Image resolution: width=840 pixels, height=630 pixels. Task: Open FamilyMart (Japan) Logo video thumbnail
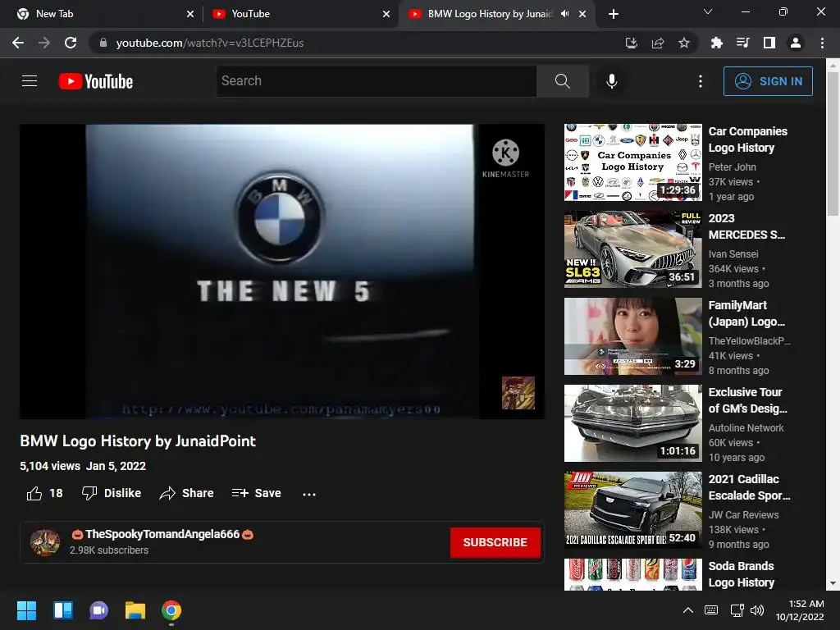coord(632,336)
